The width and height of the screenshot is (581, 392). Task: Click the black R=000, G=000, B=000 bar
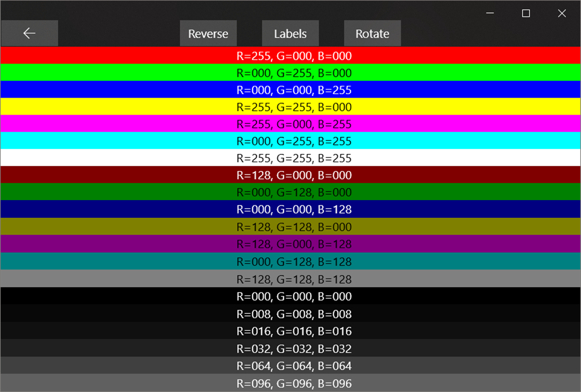pos(290,296)
